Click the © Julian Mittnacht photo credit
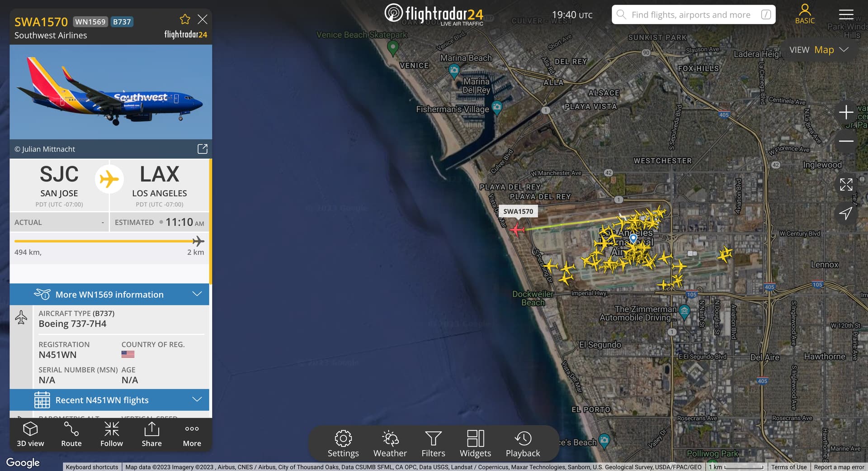This screenshot has width=868, height=471. pos(45,149)
